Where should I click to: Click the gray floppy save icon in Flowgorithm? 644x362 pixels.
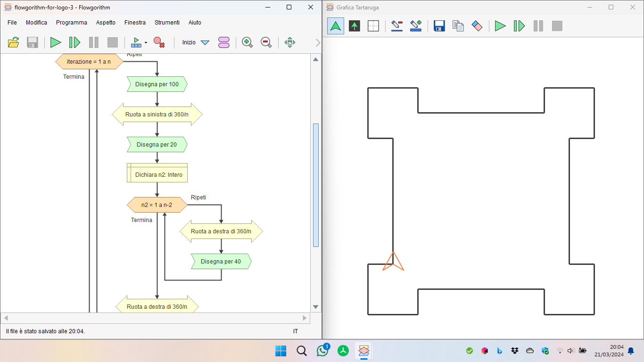pos(33,42)
